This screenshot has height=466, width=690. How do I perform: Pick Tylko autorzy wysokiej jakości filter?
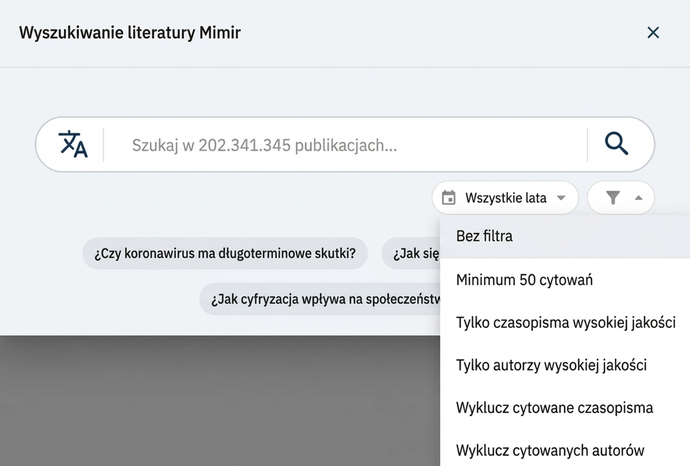[x=565, y=365]
